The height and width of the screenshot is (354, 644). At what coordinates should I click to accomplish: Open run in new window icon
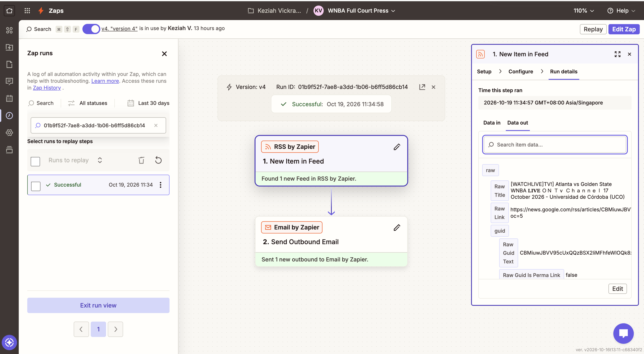422,87
